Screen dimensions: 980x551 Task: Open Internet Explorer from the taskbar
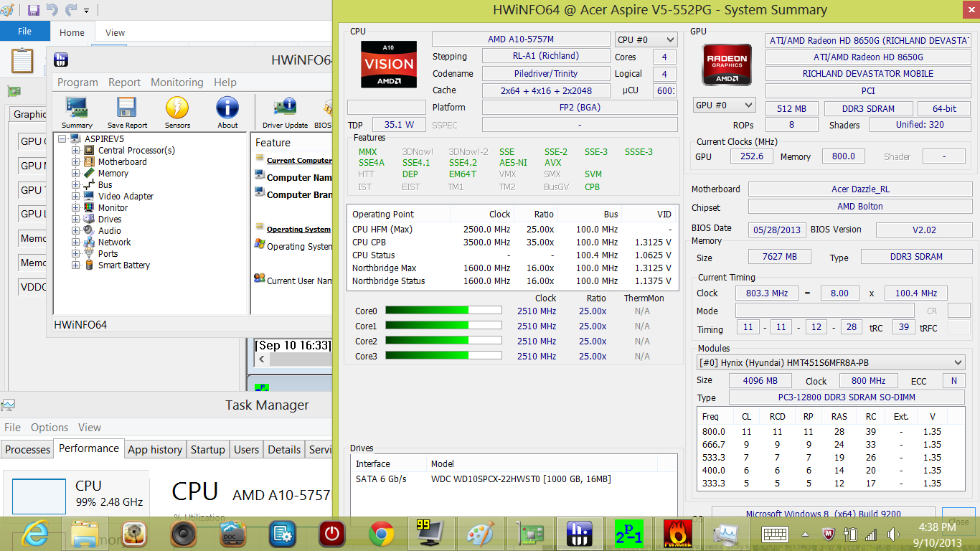[36, 534]
